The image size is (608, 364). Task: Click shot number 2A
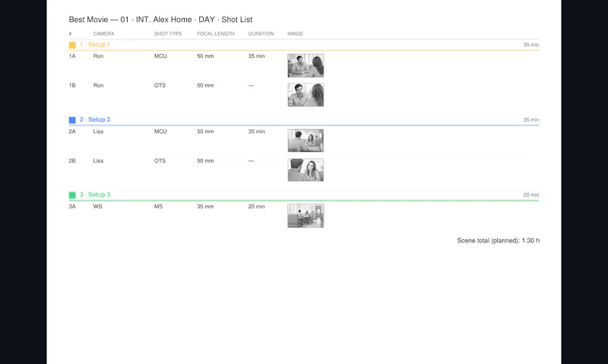click(x=72, y=131)
